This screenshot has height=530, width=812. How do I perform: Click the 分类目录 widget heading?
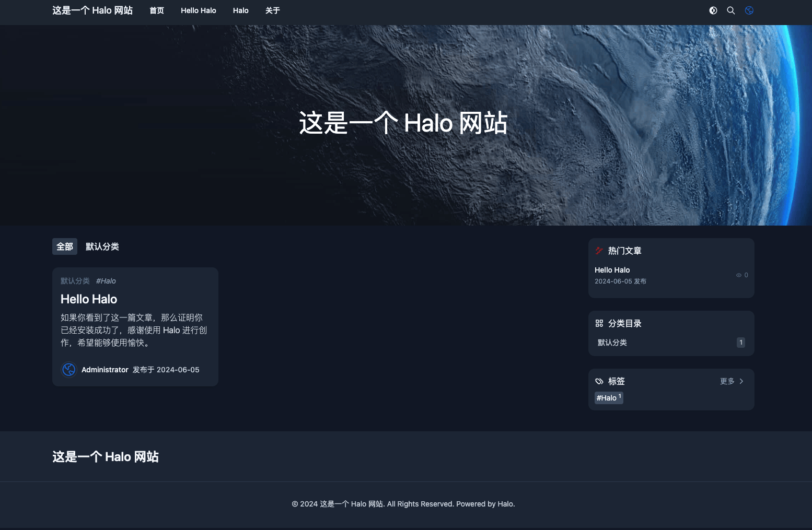point(625,323)
